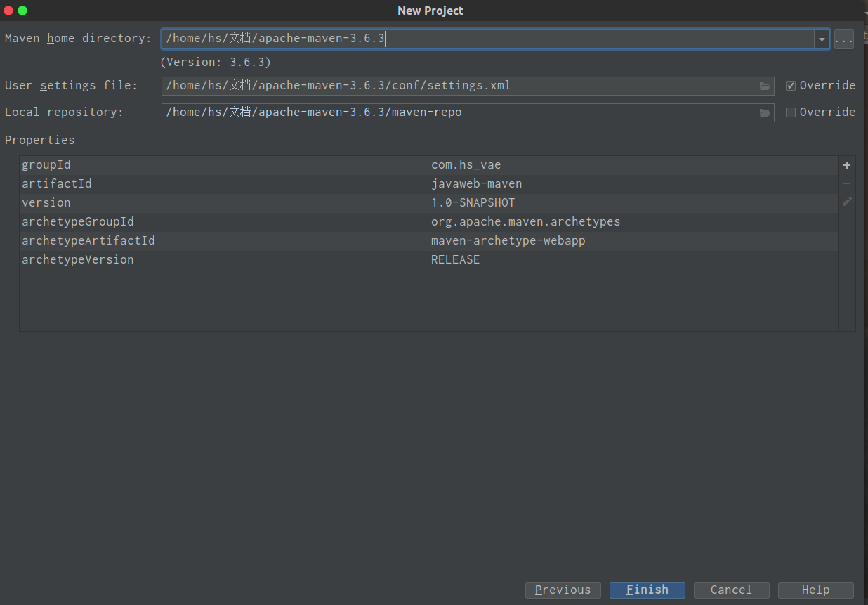Click the green maximize window button
868x605 pixels.
(22, 11)
